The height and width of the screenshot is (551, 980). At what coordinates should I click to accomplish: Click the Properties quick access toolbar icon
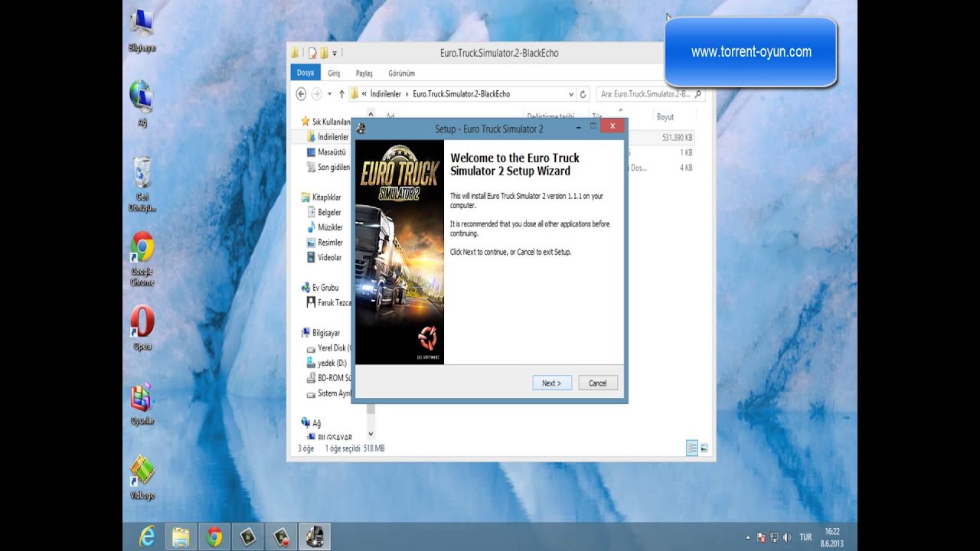(312, 53)
